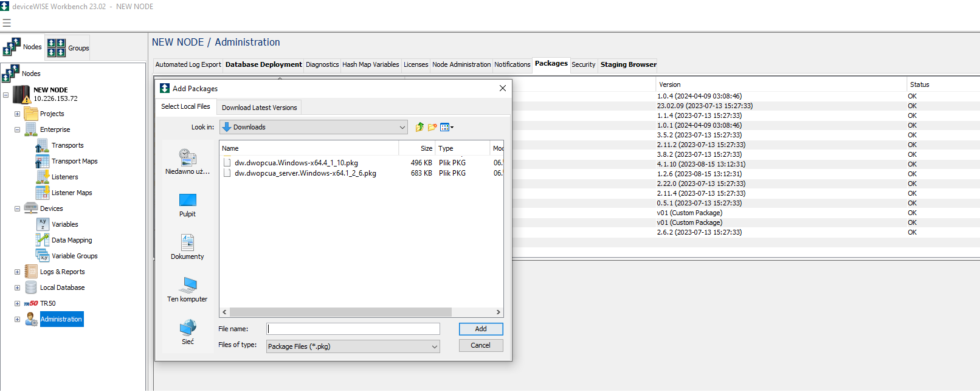Create a new folder in the dialog

pos(432,127)
